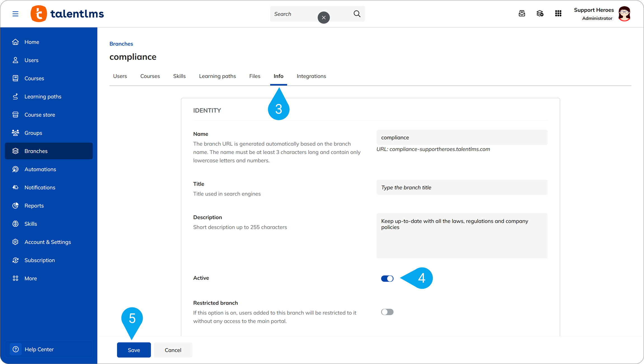The width and height of the screenshot is (644, 364).
Task: Click the Courses icon in sidebar
Action: [x=15, y=78]
